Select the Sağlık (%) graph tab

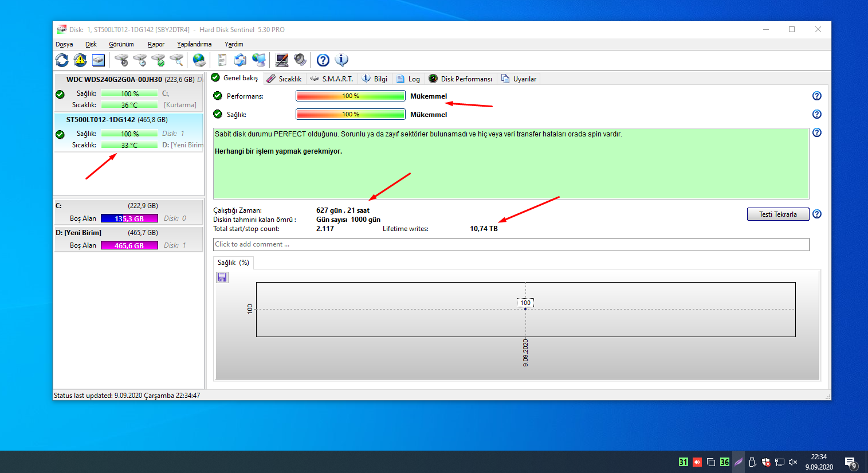[233, 263]
